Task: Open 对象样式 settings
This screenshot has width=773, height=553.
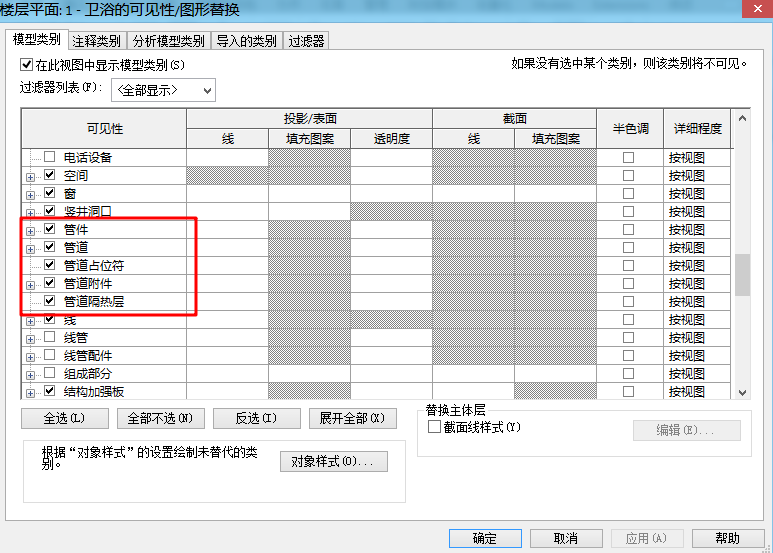Action: pos(333,461)
